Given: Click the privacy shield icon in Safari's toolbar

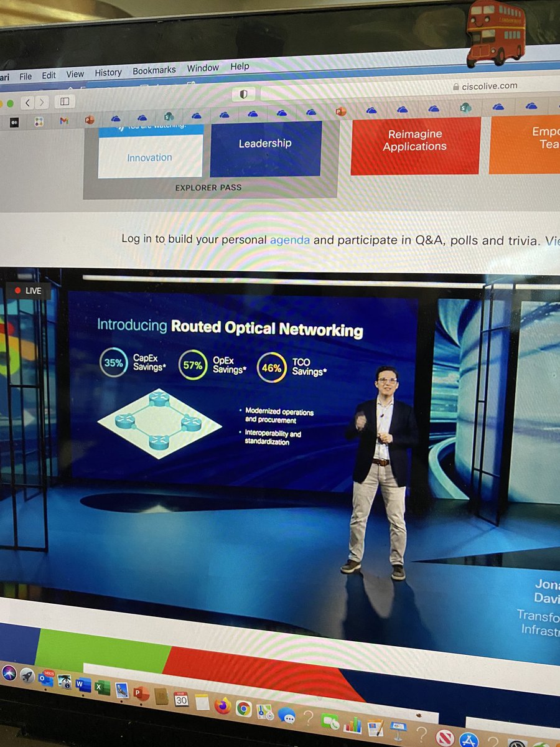Looking at the screenshot, I should coord(242,93).
